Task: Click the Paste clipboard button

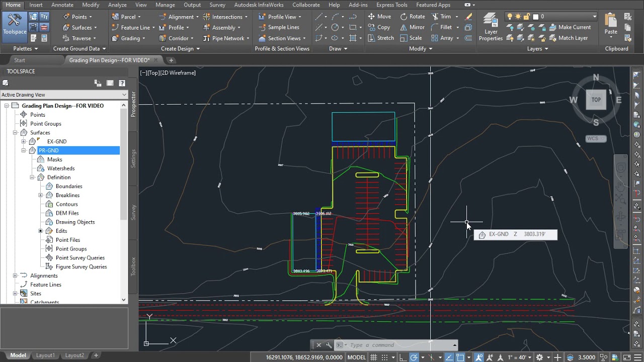Action: (x=611, y=25)
